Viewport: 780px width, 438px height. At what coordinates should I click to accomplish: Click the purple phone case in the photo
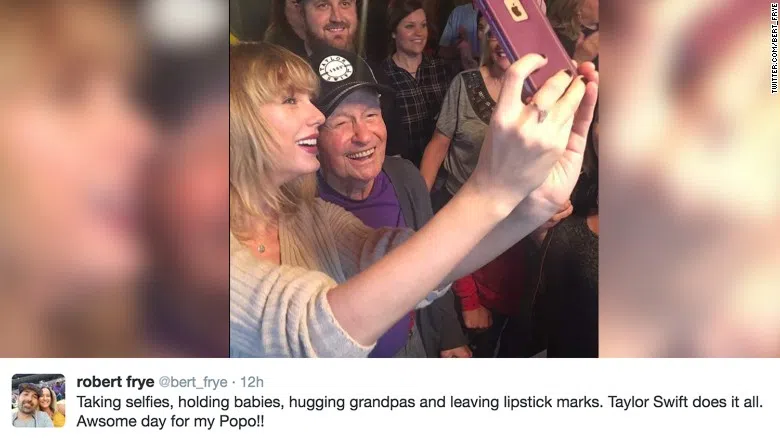click(x=525, y=42)
